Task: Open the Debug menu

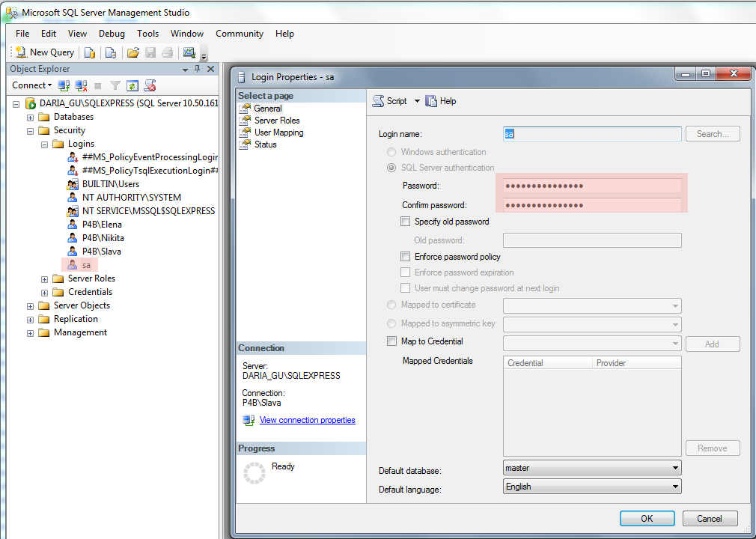Action: point(112,33)
